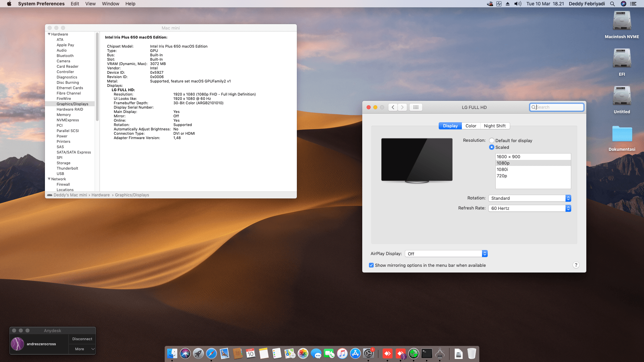
Task: Open the App Store from the Dock
Action: (355, 353)
